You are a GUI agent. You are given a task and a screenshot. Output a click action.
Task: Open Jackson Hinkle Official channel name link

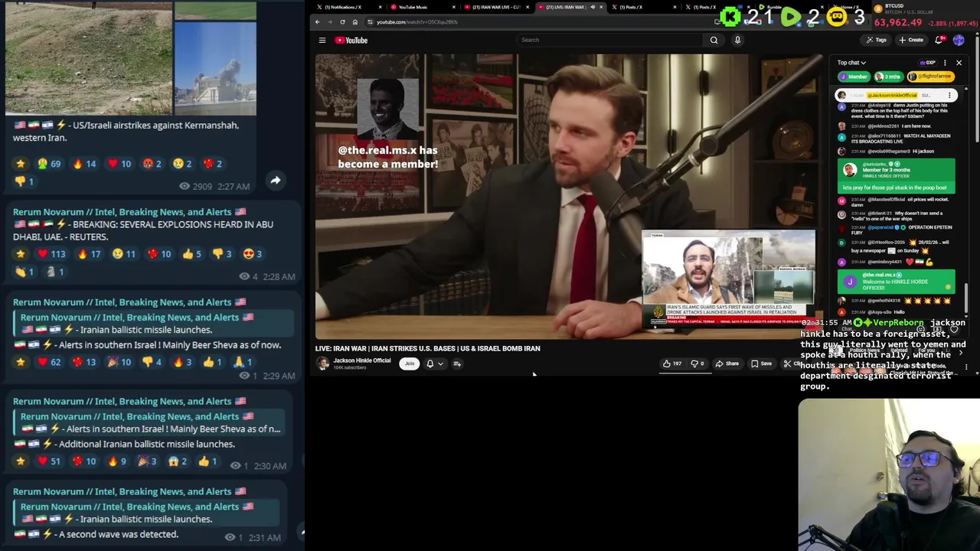tap(361, 360)
